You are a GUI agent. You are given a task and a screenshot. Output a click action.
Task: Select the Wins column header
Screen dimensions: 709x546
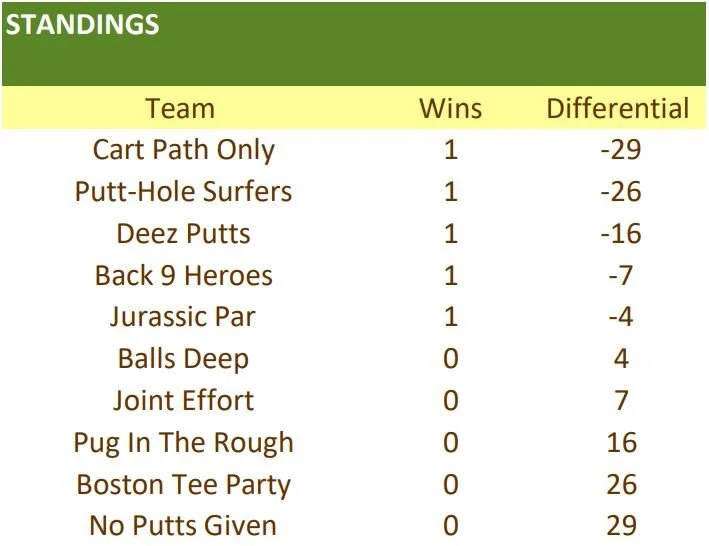tap(450, 108)
